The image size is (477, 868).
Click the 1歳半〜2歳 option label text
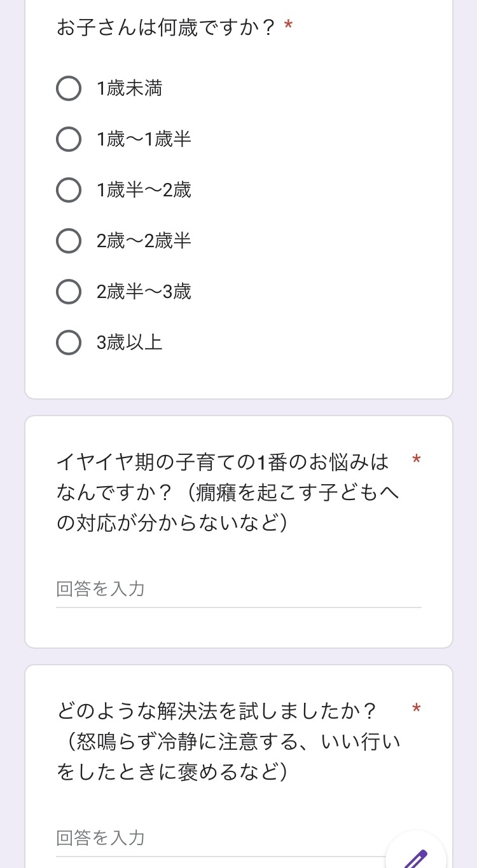(x=144, y=190)
